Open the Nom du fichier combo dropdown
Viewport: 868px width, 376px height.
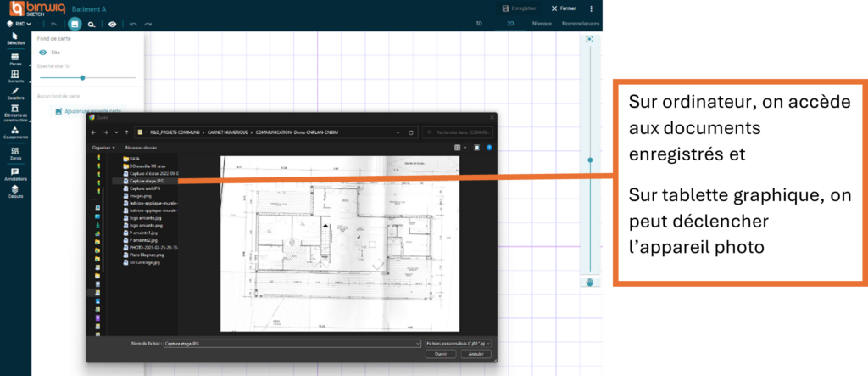click(x=417, y=344)
